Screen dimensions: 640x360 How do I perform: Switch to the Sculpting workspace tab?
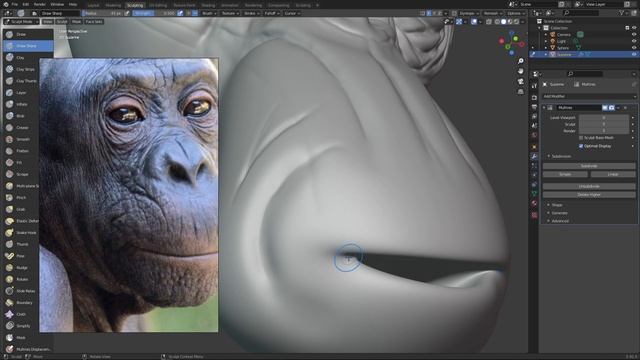coord(135,5)
